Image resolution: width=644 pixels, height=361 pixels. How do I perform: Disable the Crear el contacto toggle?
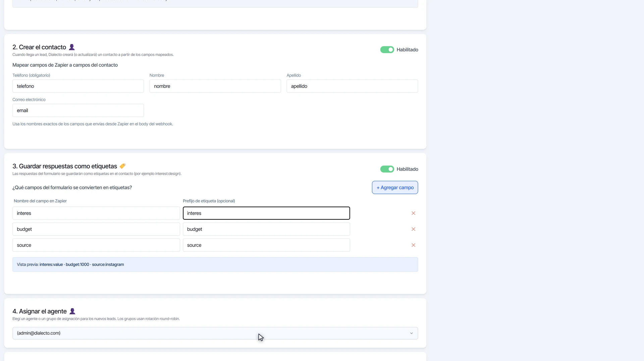coord(387,50)
